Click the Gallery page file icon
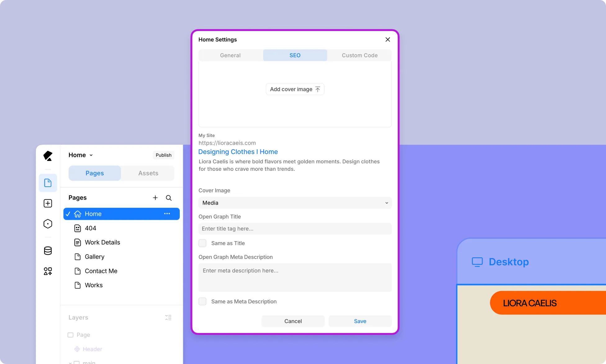 click(x=78, y=257)
